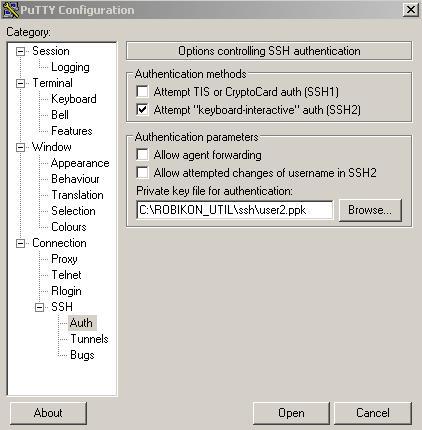Open the Bugs category
This screenshot has height=430, width=422.
click(82, 355)
